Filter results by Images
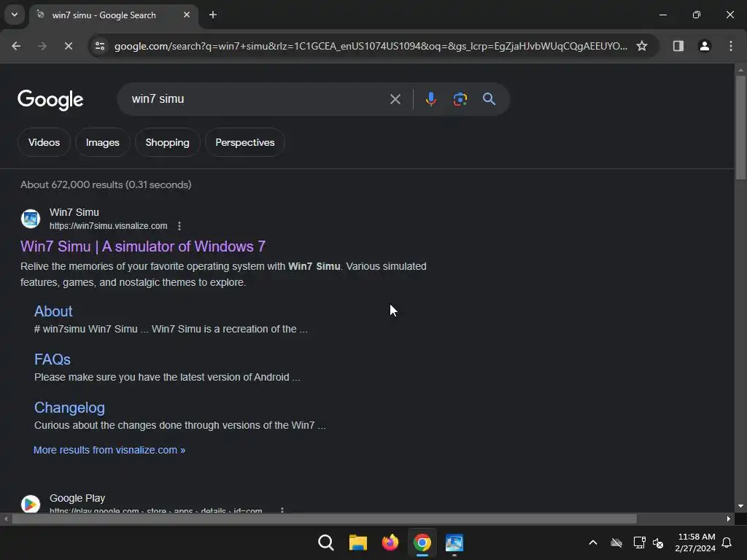 pos(102,142)
